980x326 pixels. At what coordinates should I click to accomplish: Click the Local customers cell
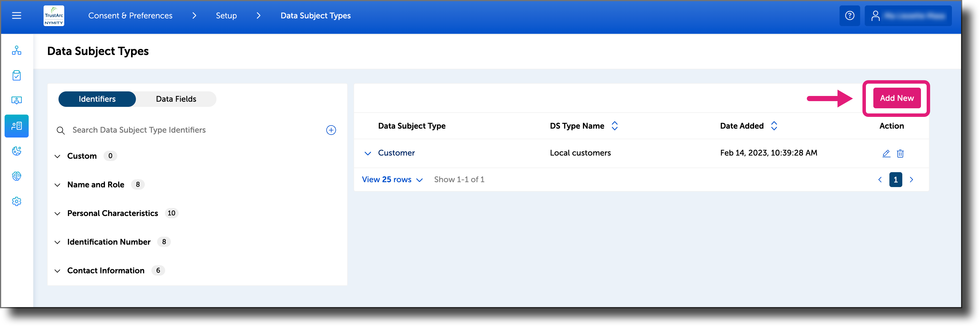point(580,153)
